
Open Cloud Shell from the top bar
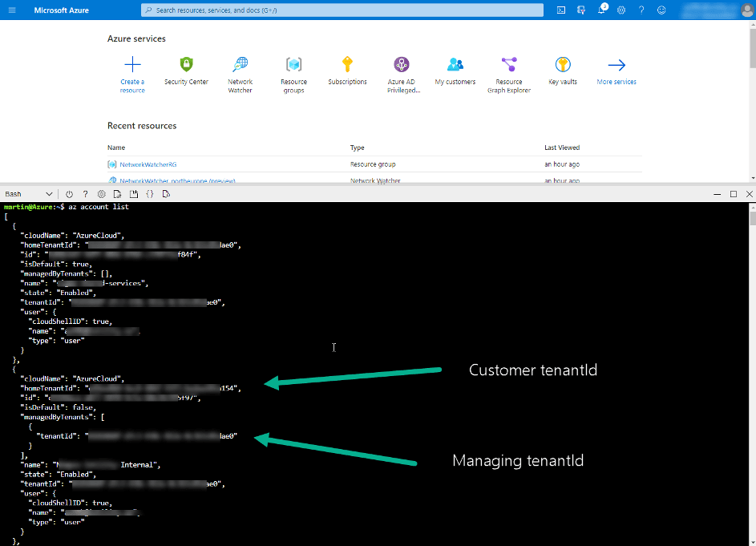point(561,10)
